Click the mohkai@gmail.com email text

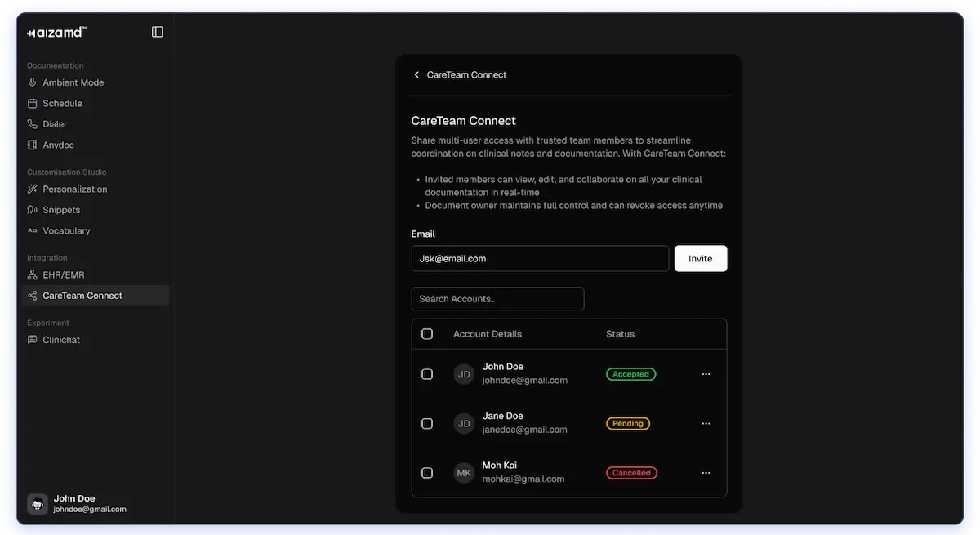pyautogui.click(x=523, y=479)
